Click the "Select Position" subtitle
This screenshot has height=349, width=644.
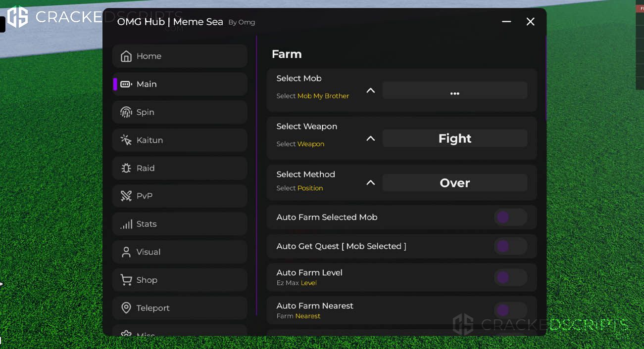[299, 188]
